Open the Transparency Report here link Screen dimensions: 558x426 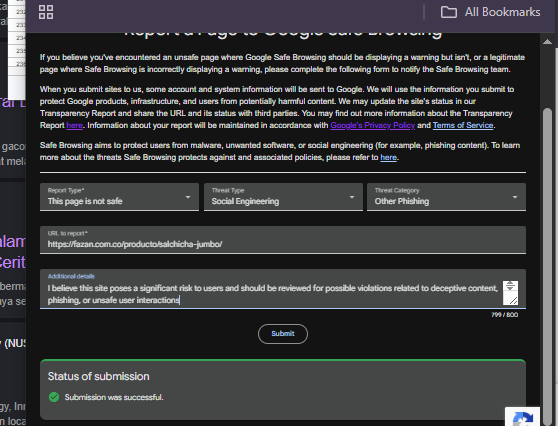point(74,126)
